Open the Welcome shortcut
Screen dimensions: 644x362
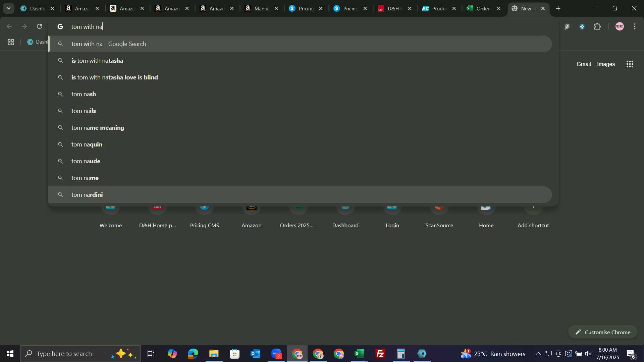[111, 218]
